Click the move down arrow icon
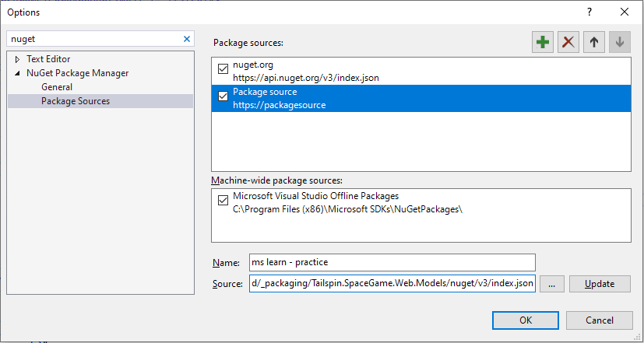The height and width of the screenshot is (343, 644). (x=619, y=43)
